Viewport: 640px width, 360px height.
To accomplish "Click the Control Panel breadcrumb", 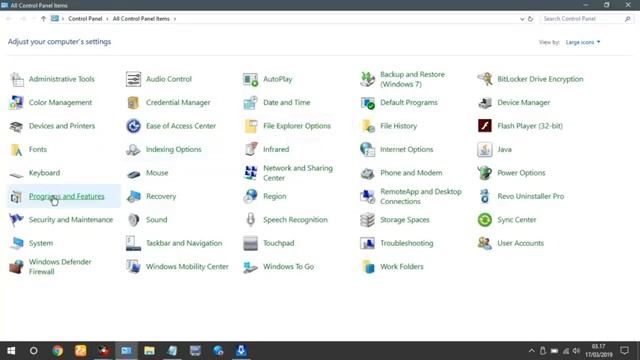I will (x=85, y=19).
